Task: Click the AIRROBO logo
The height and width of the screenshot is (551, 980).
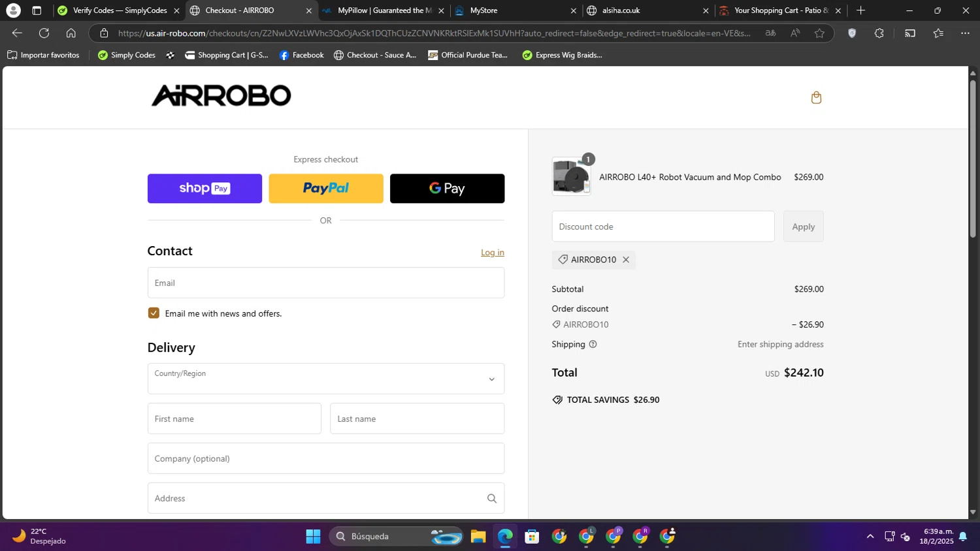Action: [x=221, y=95]
